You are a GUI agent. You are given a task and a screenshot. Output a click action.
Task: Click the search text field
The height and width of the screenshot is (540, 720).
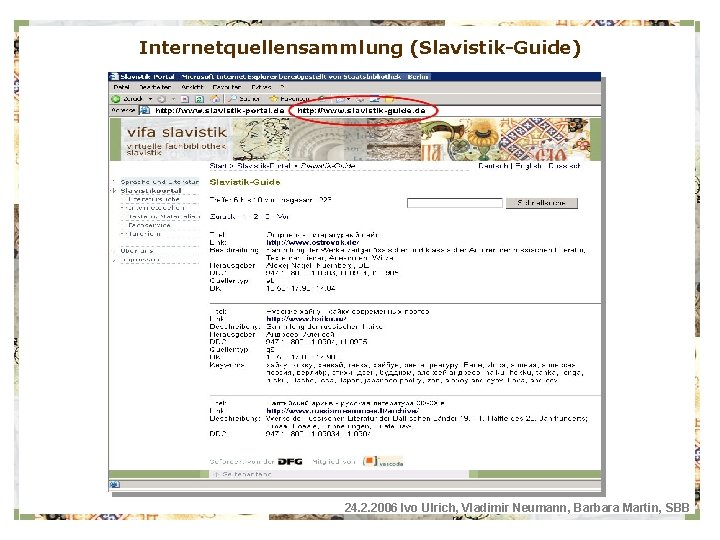455,203
